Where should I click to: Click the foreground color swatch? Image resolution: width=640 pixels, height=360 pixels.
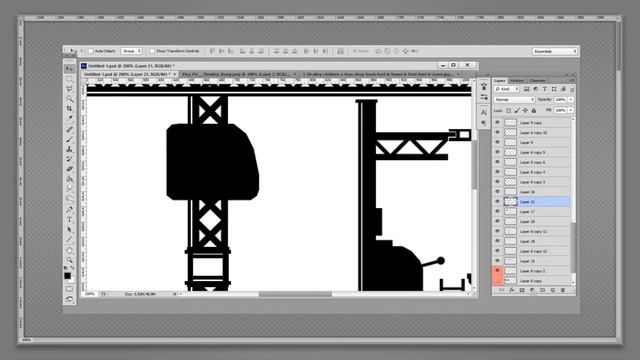pos(67,276)
